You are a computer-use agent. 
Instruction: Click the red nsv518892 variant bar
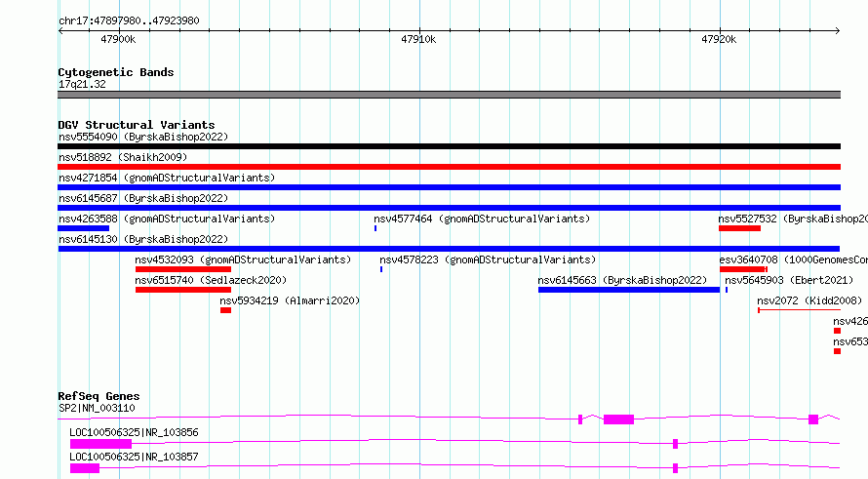click(449, 167)
